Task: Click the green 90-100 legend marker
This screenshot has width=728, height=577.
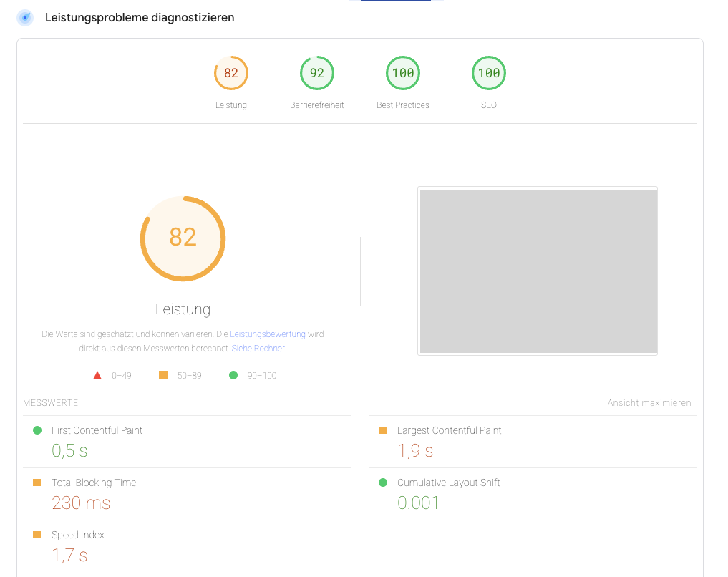Action: [232, 374]
